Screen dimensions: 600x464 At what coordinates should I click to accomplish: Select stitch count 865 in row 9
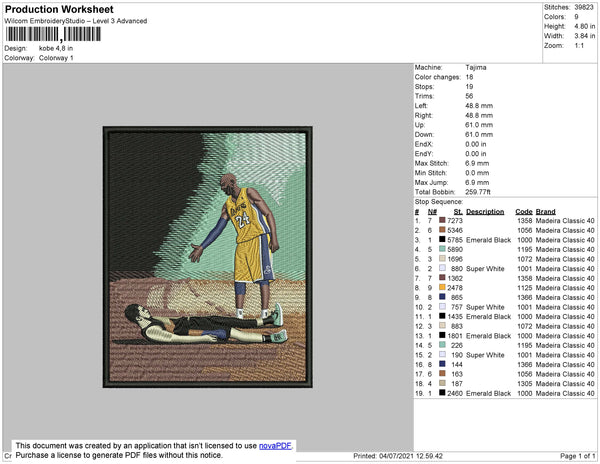(457, 298)
